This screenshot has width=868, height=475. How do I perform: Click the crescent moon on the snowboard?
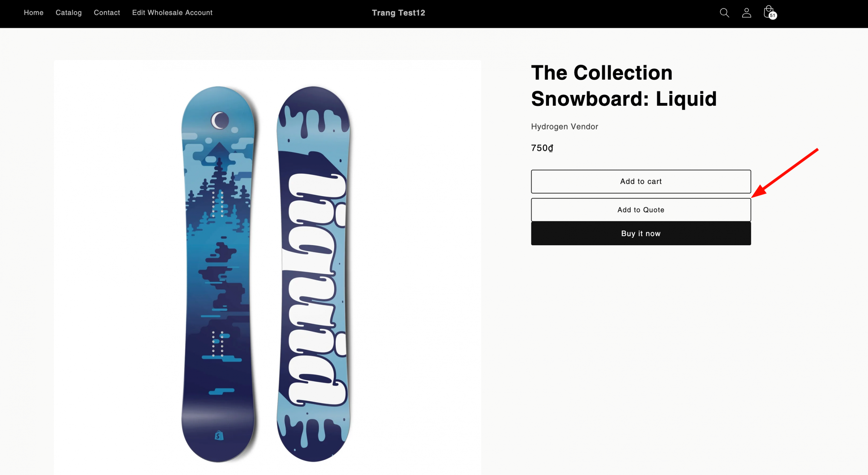(x=220, y=120)
